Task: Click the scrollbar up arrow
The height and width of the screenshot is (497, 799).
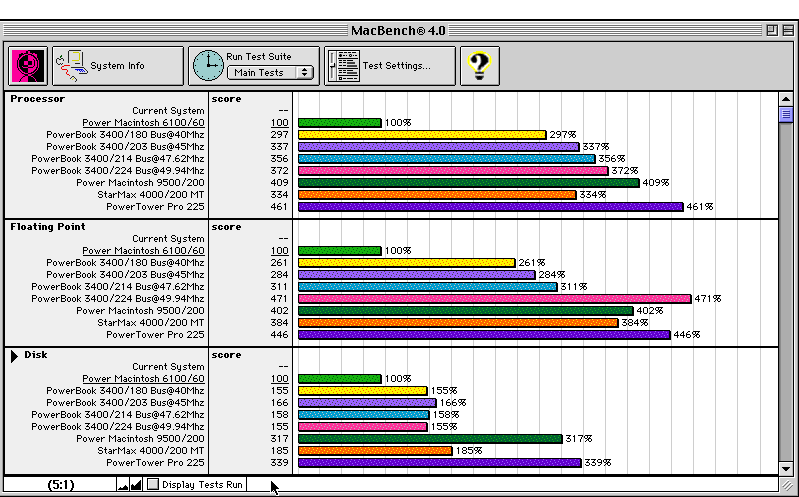Action: tap(786, 99)
